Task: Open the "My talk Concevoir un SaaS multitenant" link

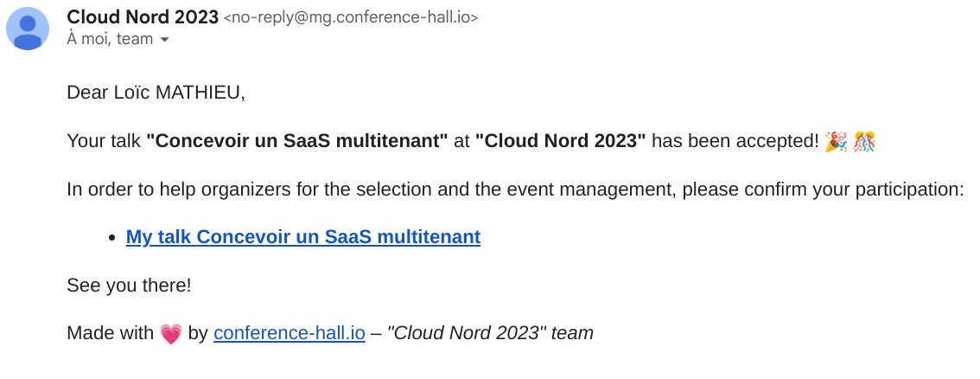Action: [302, 236]
